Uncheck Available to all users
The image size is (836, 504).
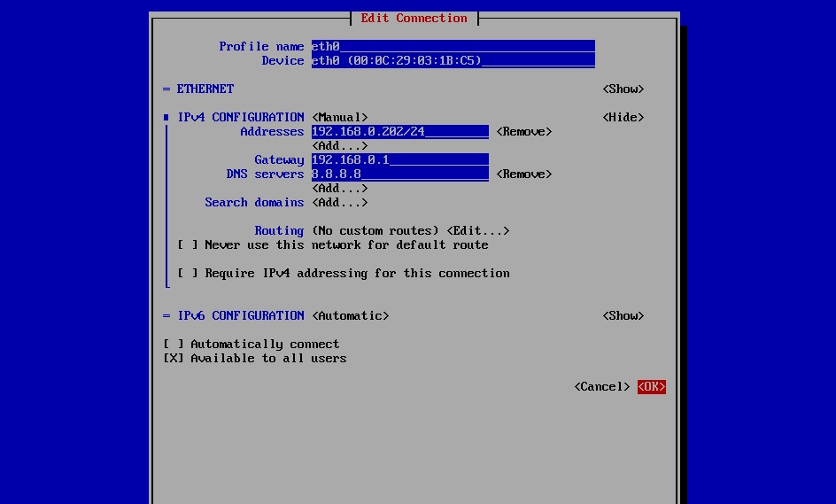[x=255, y=359]
